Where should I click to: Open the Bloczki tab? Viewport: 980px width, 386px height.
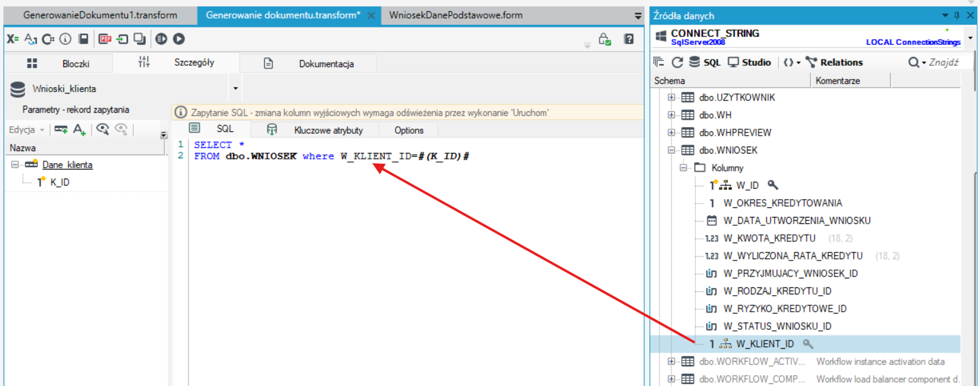click(58, 63)
